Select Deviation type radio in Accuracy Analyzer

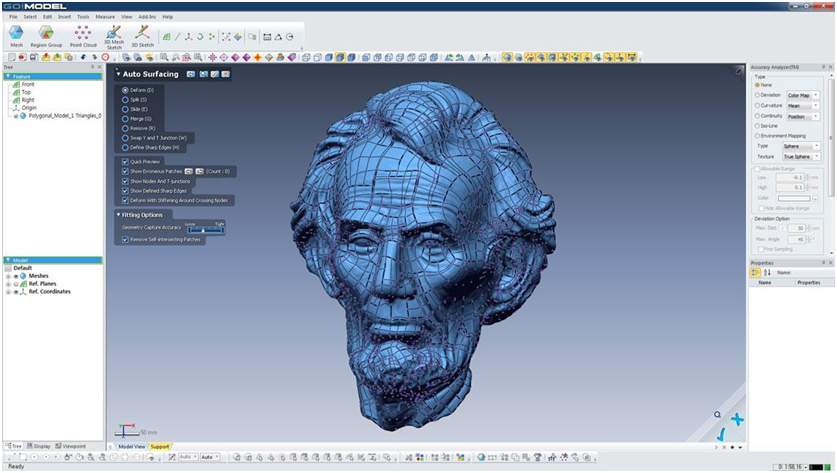coord(757,95)
